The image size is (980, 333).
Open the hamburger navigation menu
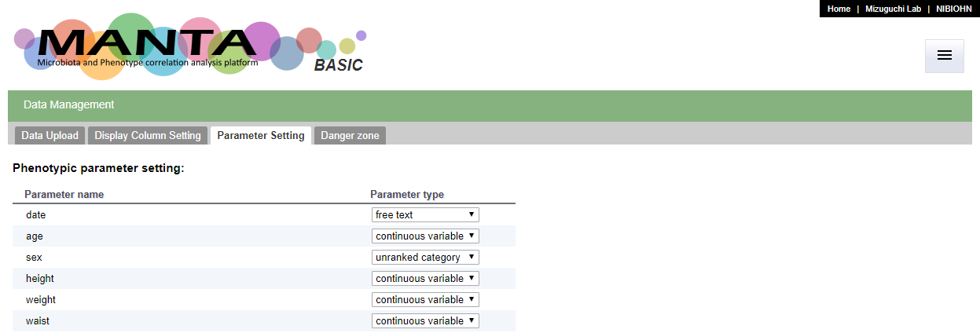(944, 56)
